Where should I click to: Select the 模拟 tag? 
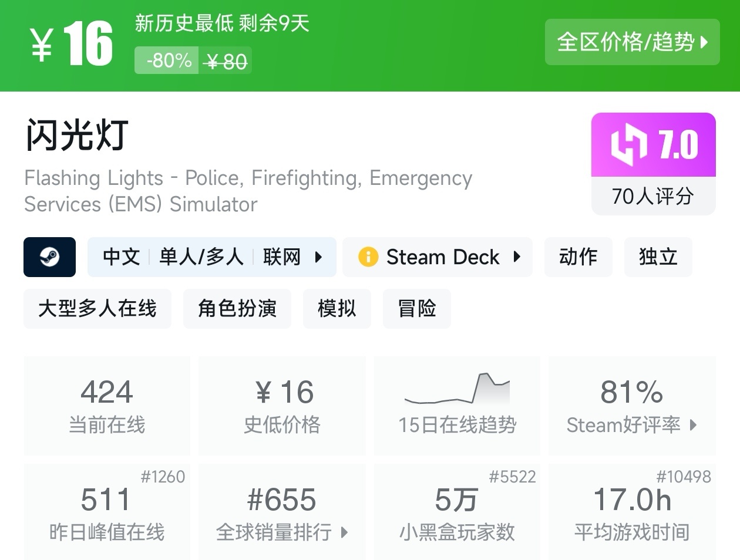coord(337,309)
